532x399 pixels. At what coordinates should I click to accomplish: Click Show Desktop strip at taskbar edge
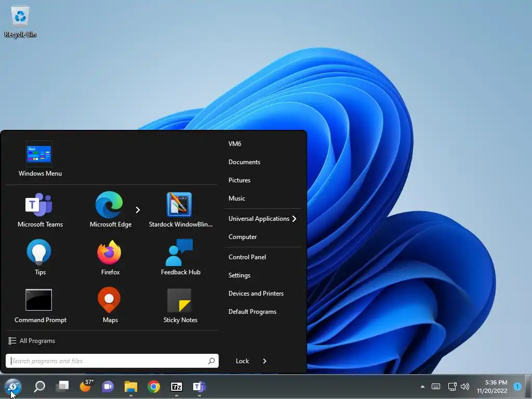tap(528, 387)
